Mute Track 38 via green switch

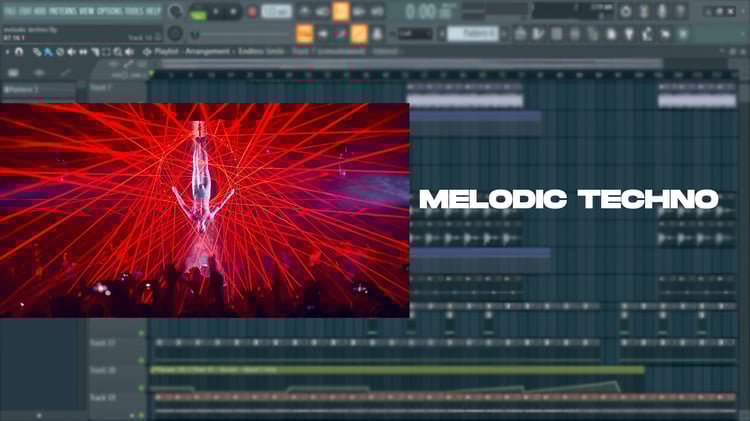[141, 388]
